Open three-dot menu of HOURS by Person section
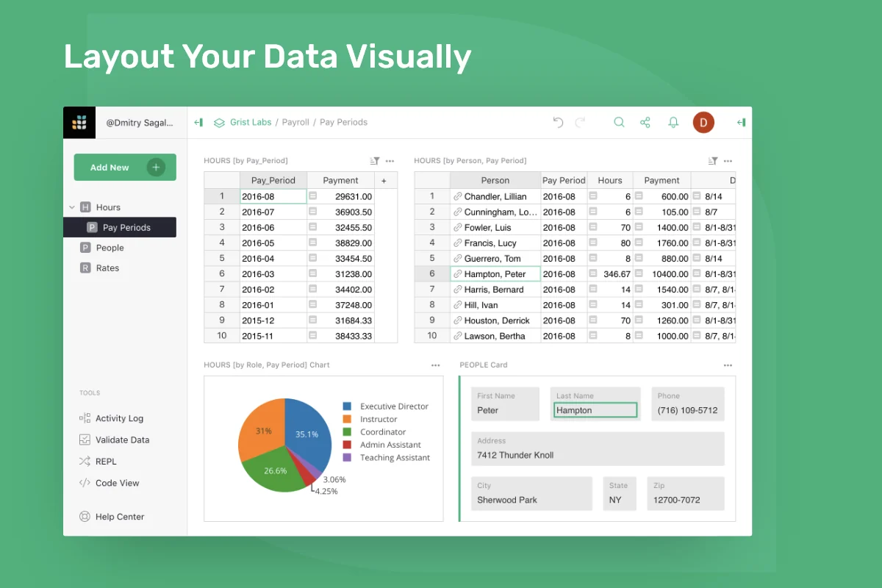882x588 pixels. 728,161
